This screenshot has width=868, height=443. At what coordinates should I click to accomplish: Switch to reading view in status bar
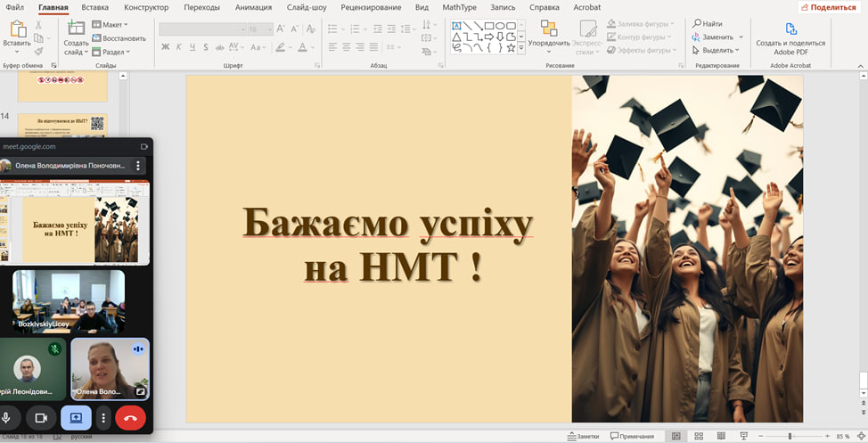[x=720, y=436]
